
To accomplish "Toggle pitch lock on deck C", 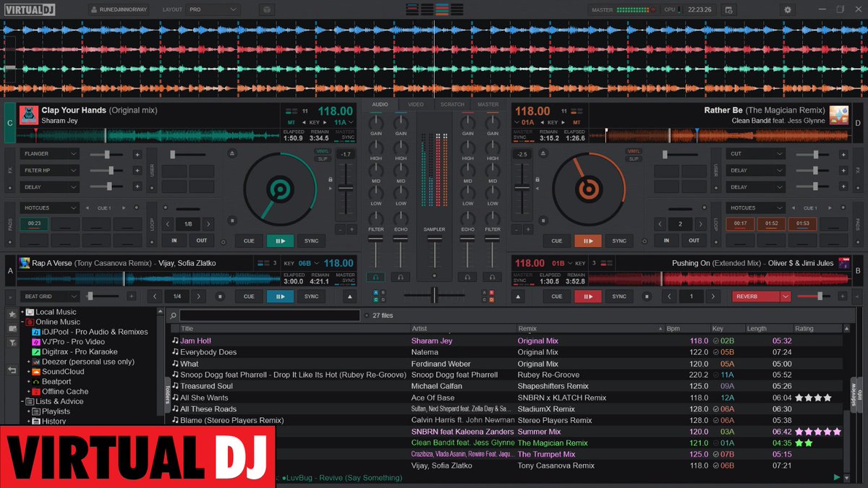I will [331, 179].
